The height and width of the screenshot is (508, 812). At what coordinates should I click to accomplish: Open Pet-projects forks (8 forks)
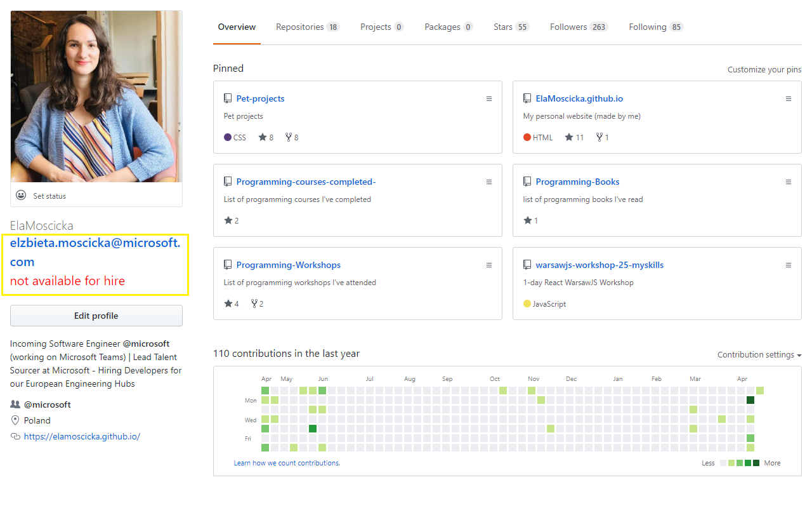[x=292, y=137]
